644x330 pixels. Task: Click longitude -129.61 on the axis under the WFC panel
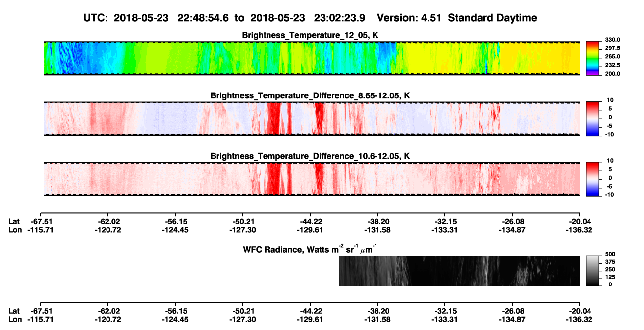pyautogui.click(x=311, y=319)
